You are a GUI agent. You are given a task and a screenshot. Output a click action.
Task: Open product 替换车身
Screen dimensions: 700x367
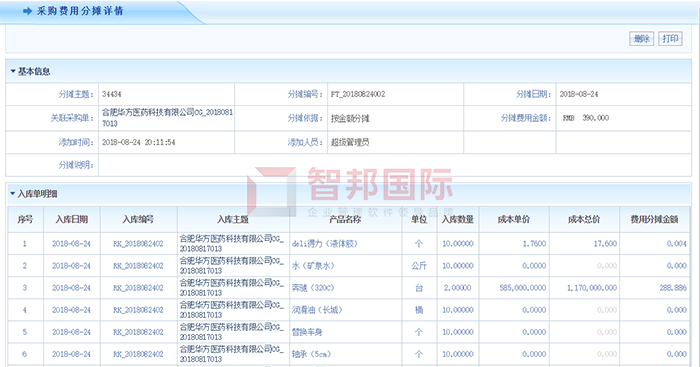(307, 332)
